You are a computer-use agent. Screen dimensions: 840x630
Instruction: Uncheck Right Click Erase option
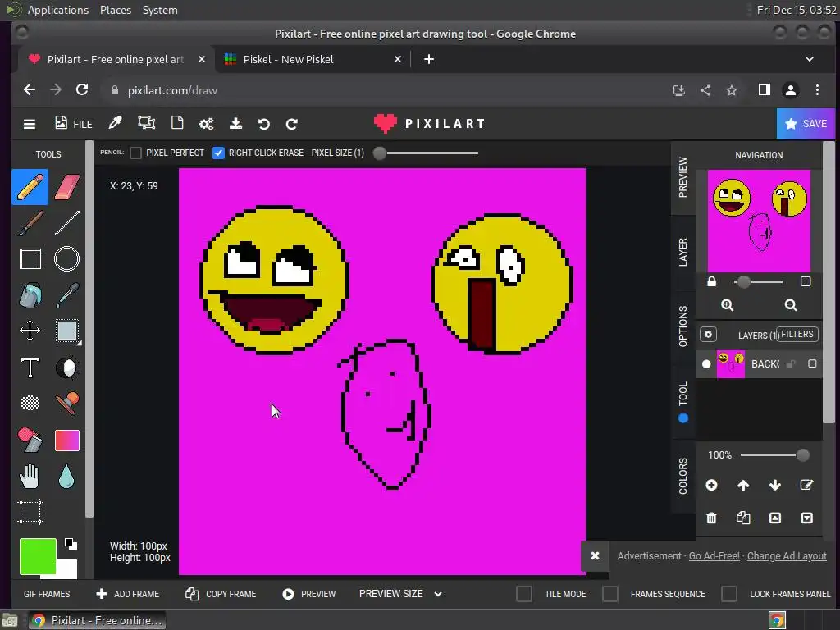click(218, 153)
